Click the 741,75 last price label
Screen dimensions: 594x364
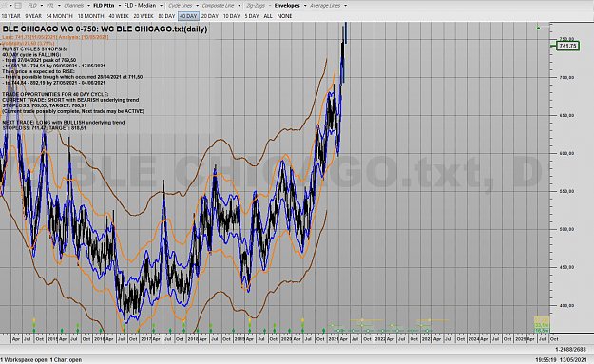tap(567, 46)
